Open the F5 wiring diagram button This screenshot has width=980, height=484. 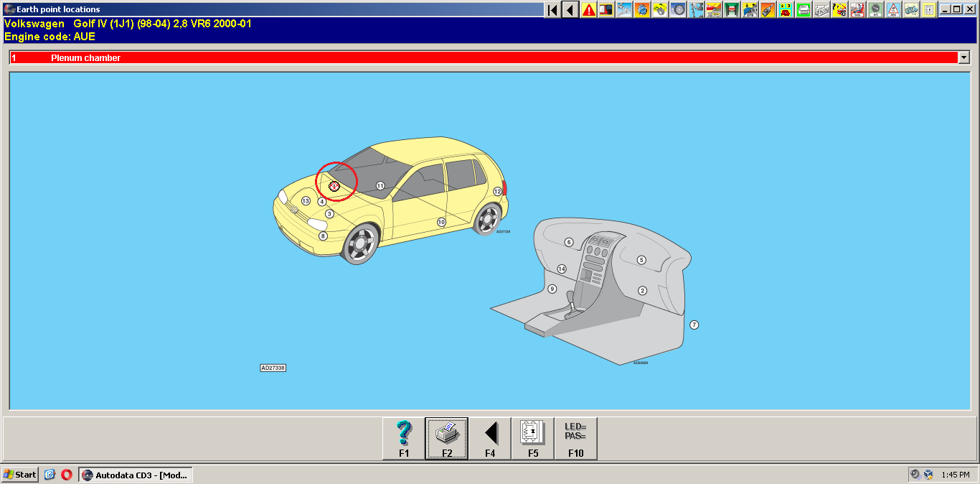coord(533,438)
